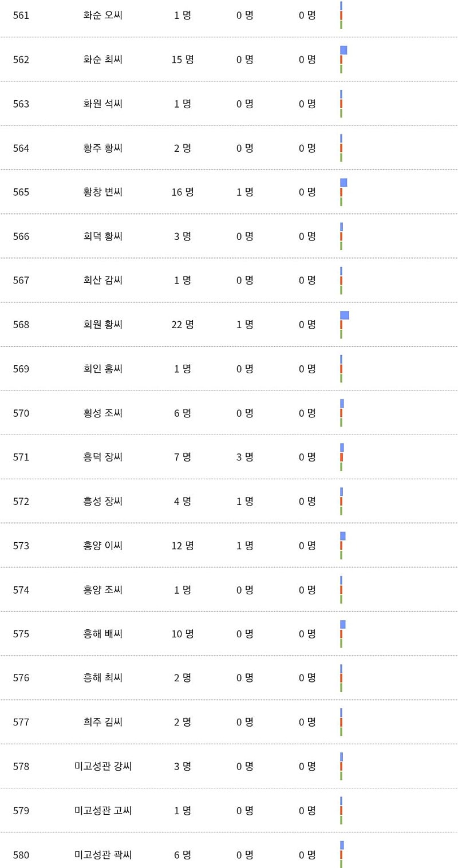
Task: Click the blue bar for 회원 황씨
Action: [345, 315]
